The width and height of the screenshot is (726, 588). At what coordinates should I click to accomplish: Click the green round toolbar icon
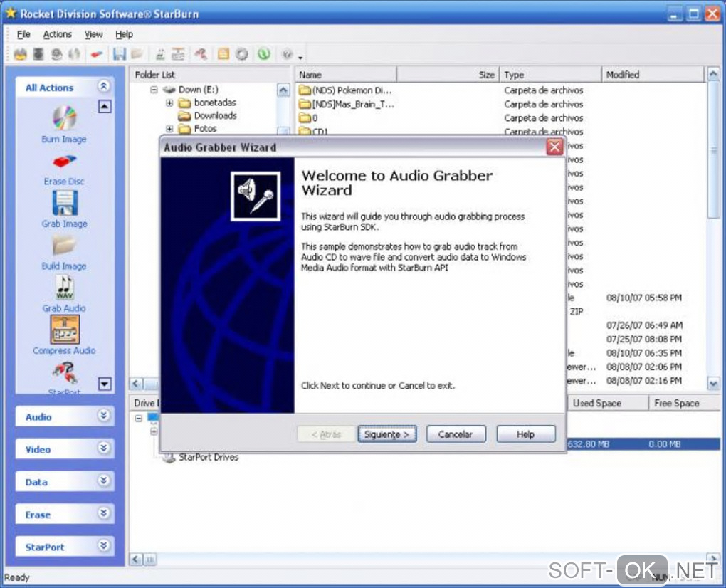(264, 54)
